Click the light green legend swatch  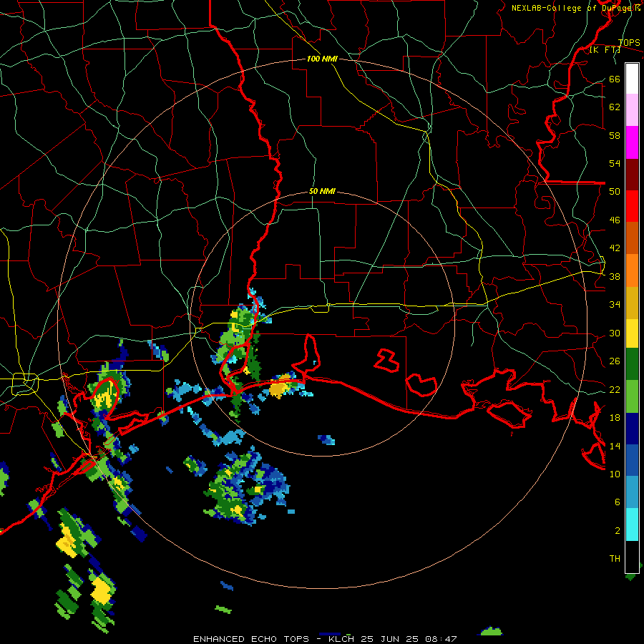(632, 396)
